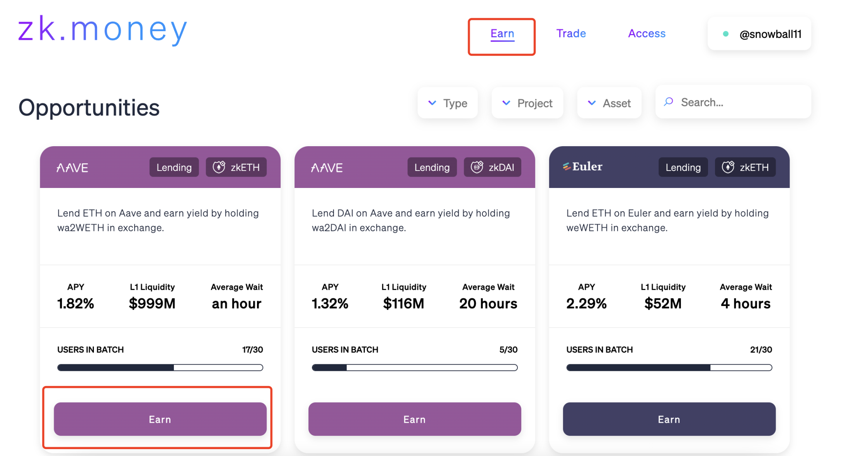This screenshot has width=868, height=456.
Task: Expand the Type filter dropdown
Action: (448, 103)
